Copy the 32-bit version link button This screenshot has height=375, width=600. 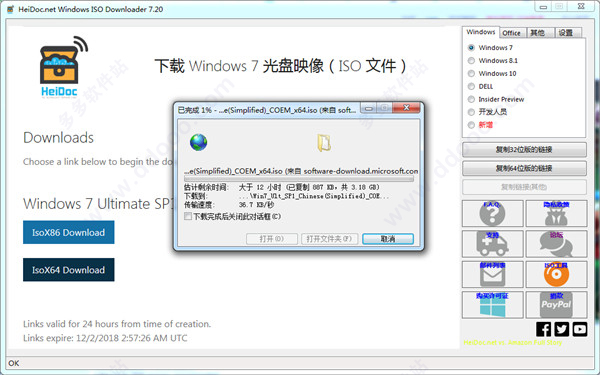click(x=524, y=150)
